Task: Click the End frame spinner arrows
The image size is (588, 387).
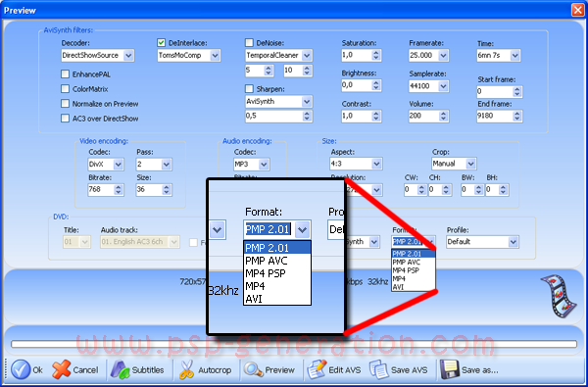Action: click(x=517, y=117)
